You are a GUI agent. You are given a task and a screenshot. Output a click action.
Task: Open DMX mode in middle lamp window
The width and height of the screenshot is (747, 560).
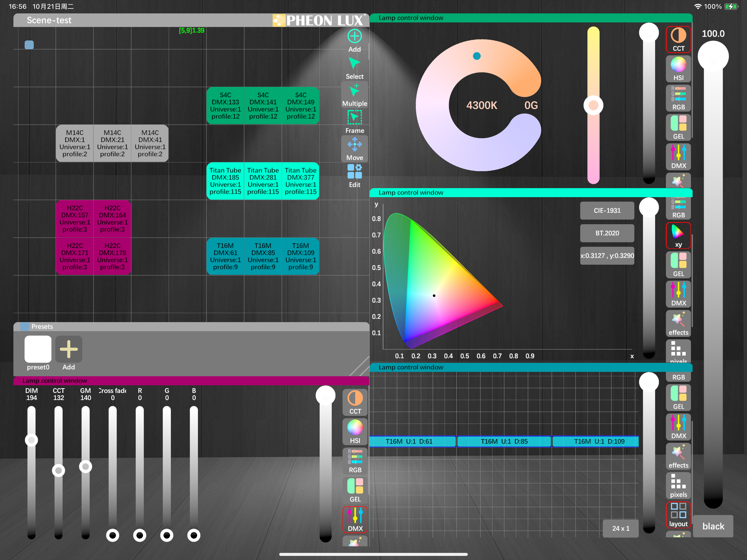678,294
